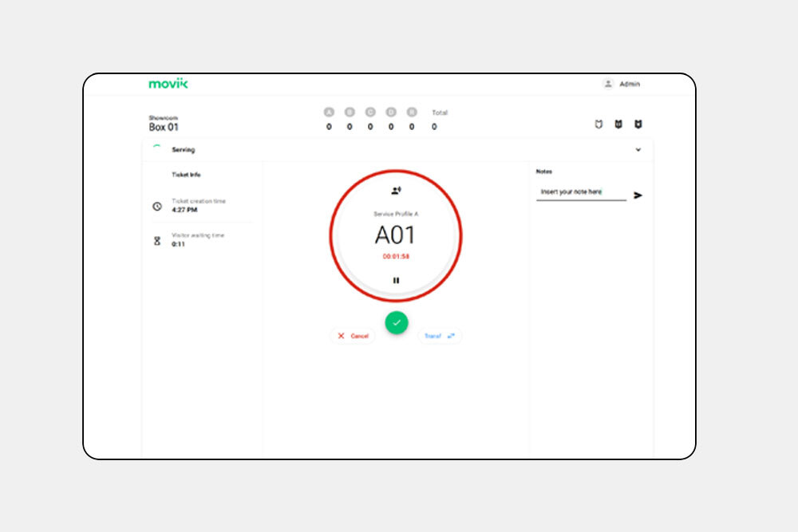Image resolution: width=798 pixels, height=532 pixels.
Task: Select the queue B counter badge
Action: [350, 112]
